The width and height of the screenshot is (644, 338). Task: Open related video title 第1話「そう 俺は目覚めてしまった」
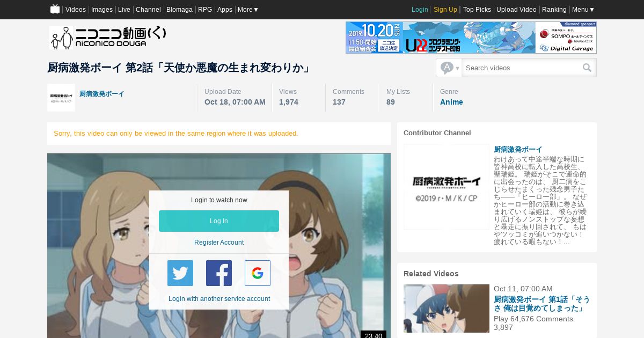541,304
